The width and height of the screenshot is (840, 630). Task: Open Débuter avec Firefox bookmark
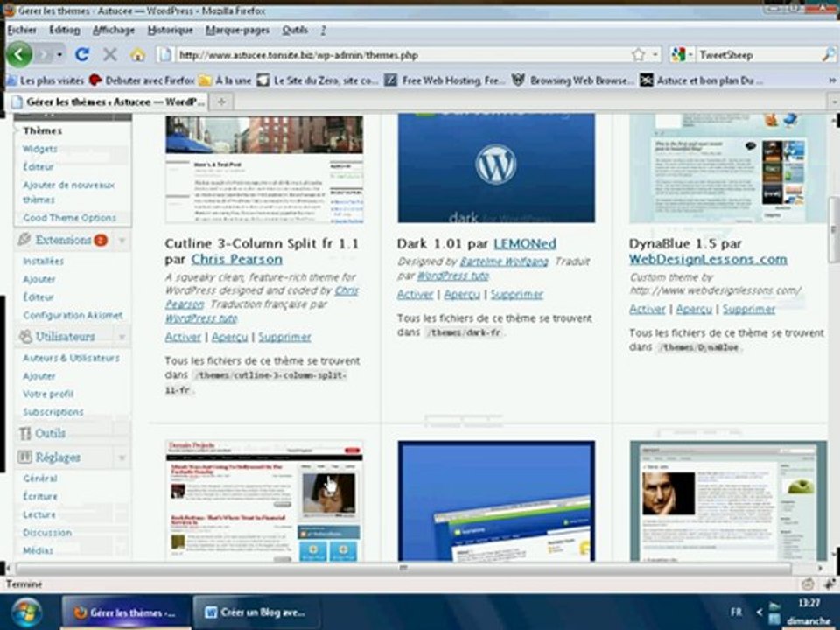142,80
